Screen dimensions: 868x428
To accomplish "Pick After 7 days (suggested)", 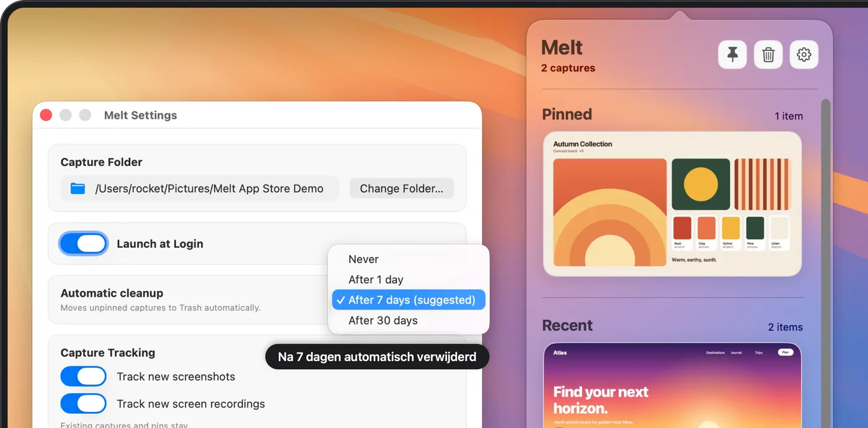I will coord(409,300).
